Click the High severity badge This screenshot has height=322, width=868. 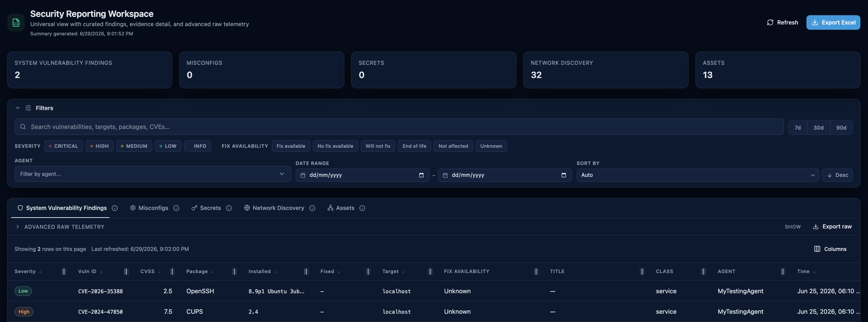click(x=24, y=311)
